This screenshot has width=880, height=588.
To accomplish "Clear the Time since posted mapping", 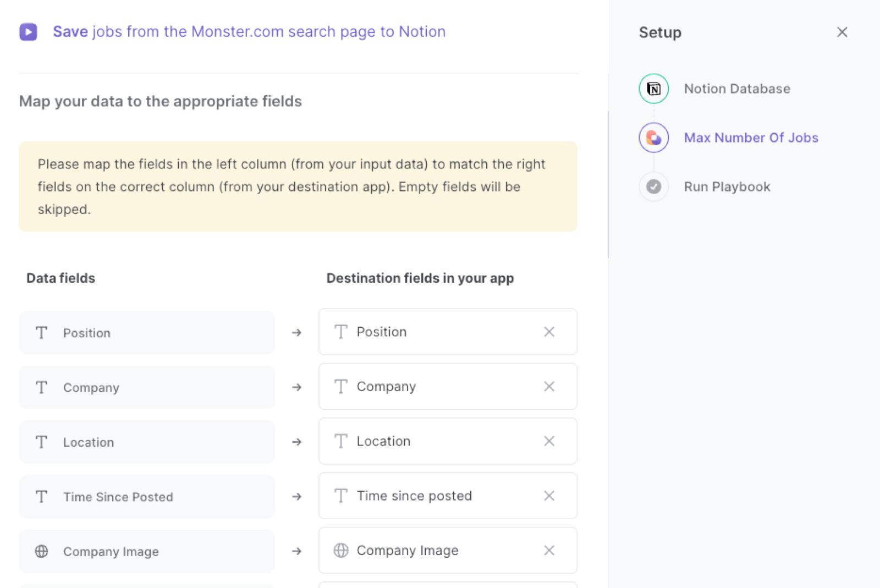I will (x=549, y=496).
